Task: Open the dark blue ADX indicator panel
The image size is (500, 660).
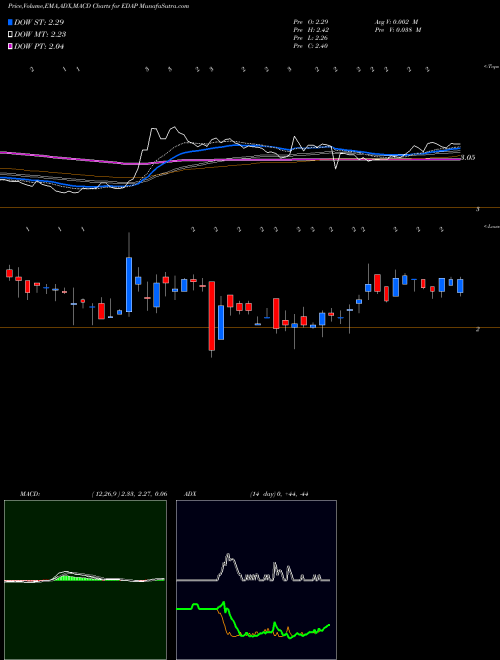Action: [x=256, y=580]
